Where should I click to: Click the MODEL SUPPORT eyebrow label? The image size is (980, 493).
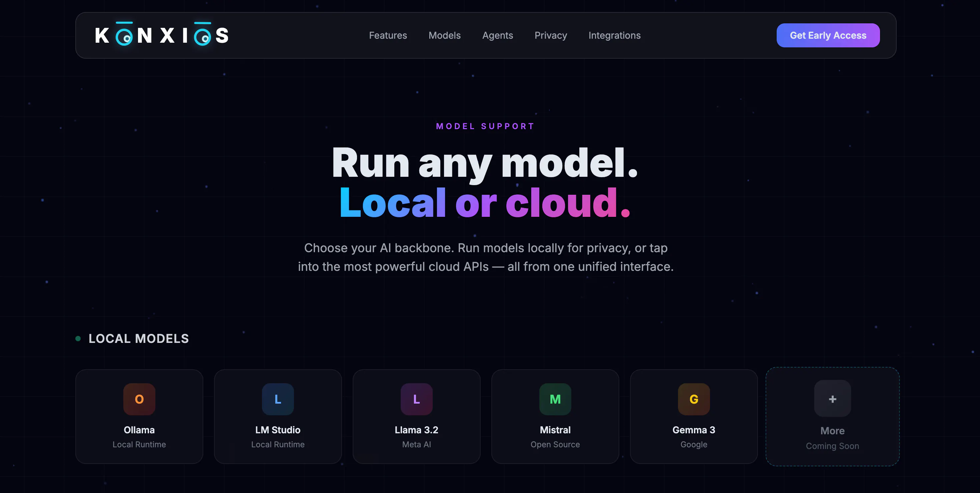pos(485,126)
